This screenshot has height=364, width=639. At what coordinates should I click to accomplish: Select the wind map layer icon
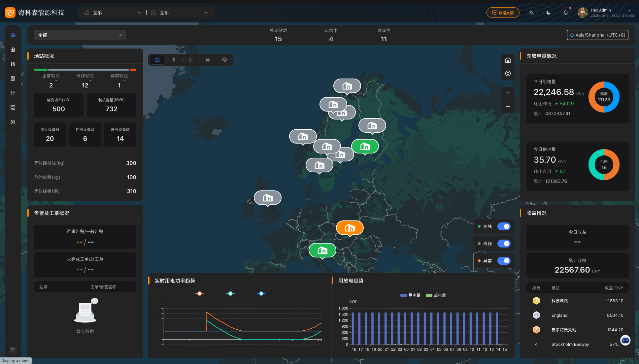(x=191, y=60)
